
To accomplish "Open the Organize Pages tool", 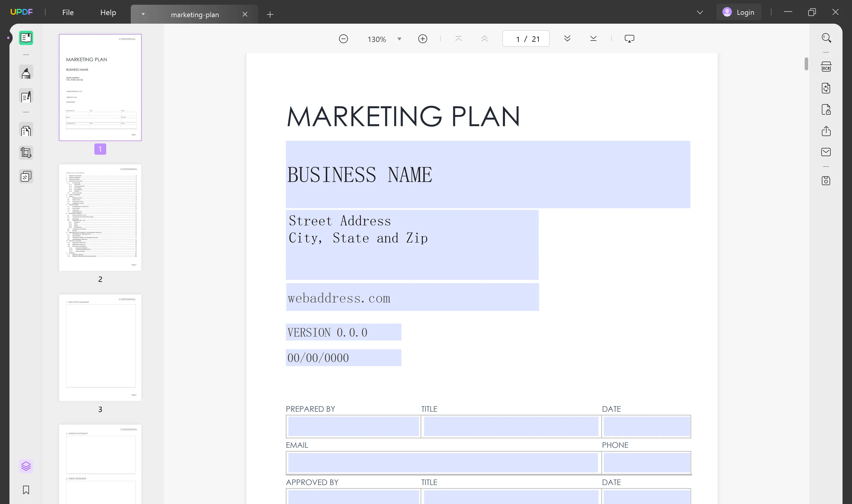I will (26, 131).
